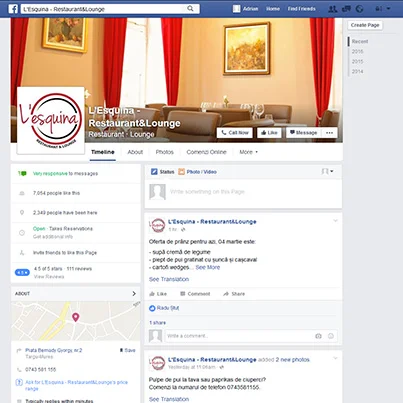Click Write something on this Page field
Viewport: 403px width, 403px height.
(x=207, y=192)
